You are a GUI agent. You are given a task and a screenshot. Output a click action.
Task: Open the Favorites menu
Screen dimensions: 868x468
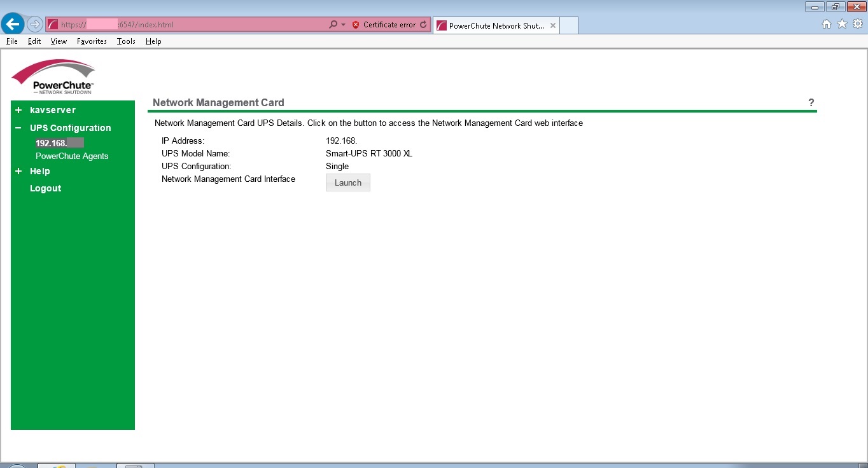click(92, 41)
